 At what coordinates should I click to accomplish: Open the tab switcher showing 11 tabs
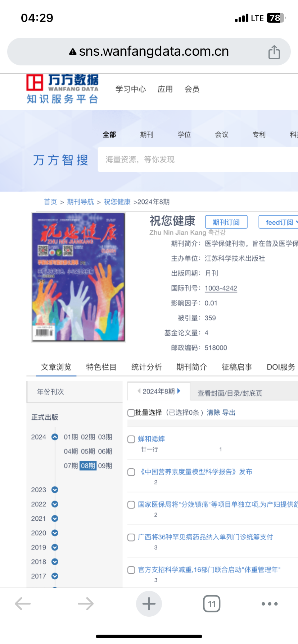pos(212,604)
